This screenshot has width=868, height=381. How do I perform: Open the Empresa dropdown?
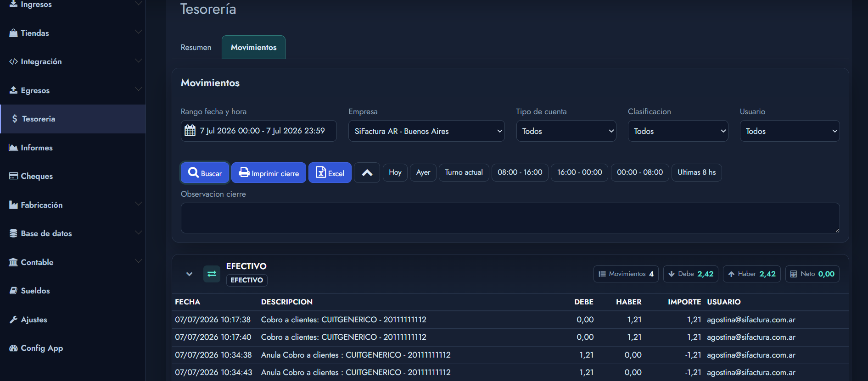point(426,131)
